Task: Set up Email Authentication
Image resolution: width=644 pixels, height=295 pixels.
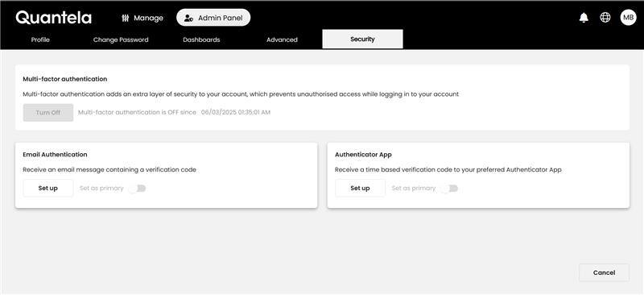Action: tap(48, 188)
